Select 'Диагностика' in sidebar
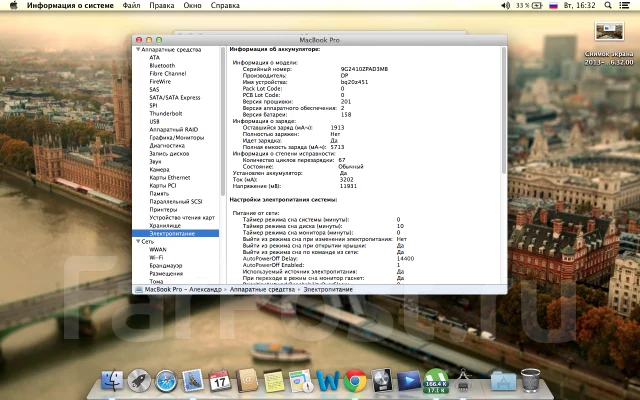 tap(167, 145)
